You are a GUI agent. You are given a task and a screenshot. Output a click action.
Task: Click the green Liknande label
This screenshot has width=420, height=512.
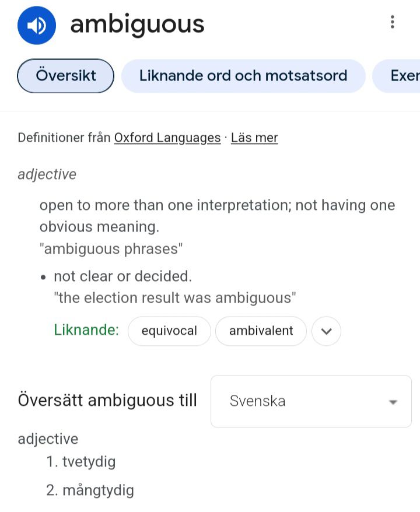click(x=86, y=330)
